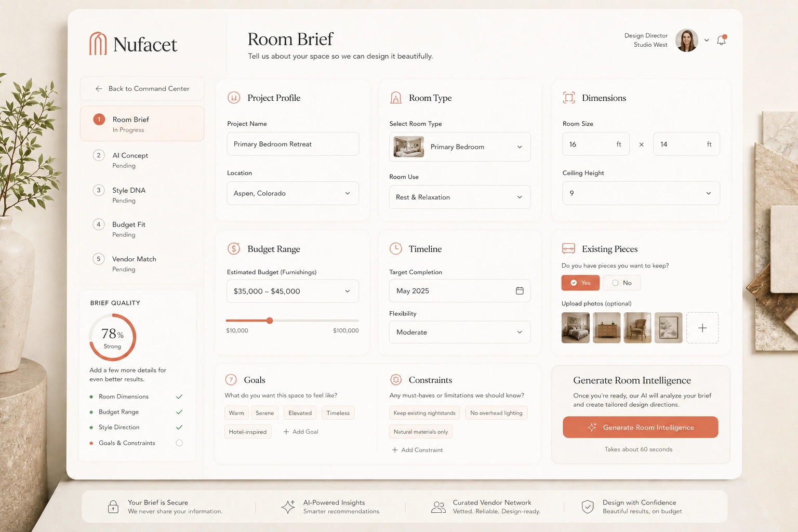The image size is (798, 532).
Task: Click the budget range slider handle
Action: (270, 321)
